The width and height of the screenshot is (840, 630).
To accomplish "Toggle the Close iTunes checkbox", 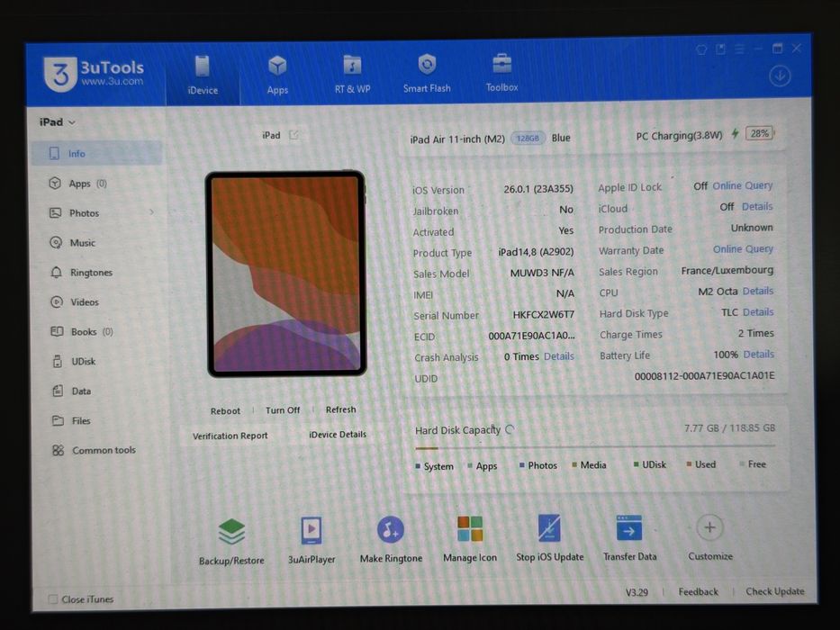I will pyautogui.click(x=53, y=598).
